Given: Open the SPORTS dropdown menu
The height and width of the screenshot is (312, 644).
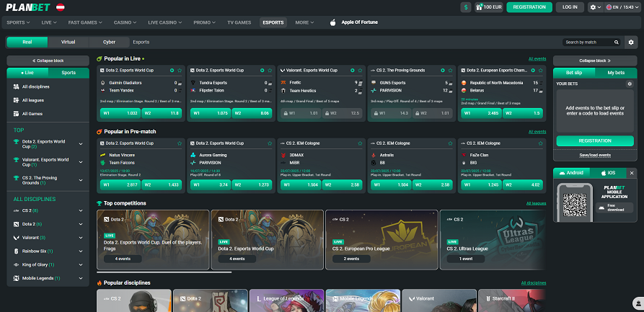Looking at the screenshot, I should (x=18, y=22).
